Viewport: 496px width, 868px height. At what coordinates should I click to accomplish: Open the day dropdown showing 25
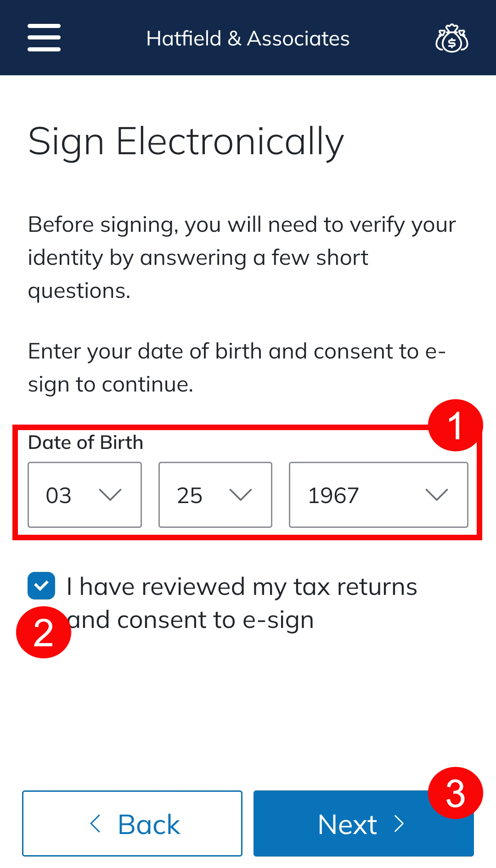[215, 495]
